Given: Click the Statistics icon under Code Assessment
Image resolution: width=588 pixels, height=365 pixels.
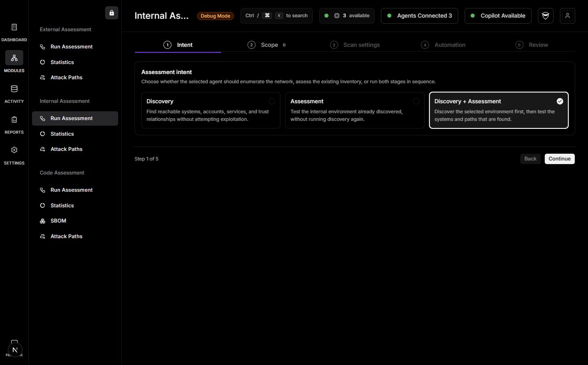Looking at the screenshot, I should click(x=42, y=206).
